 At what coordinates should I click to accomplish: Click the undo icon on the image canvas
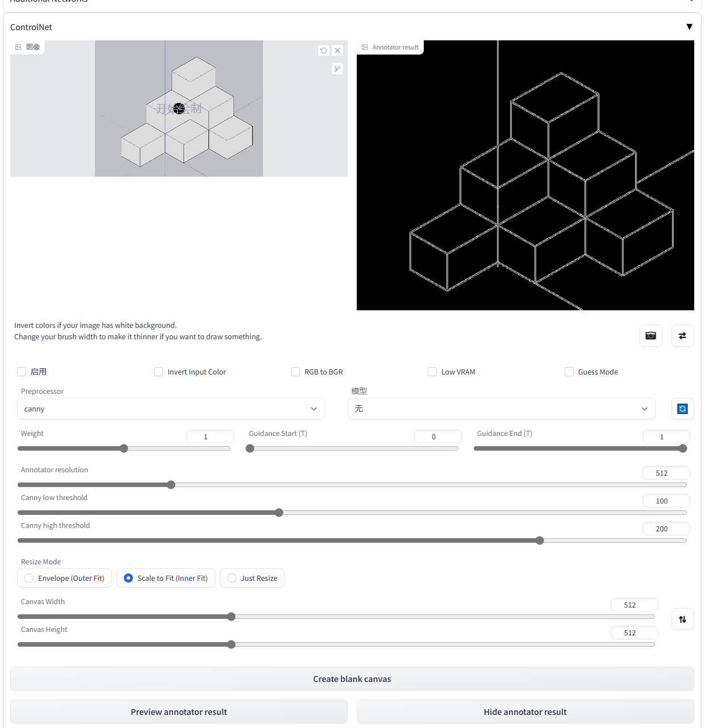click(323, 51)
